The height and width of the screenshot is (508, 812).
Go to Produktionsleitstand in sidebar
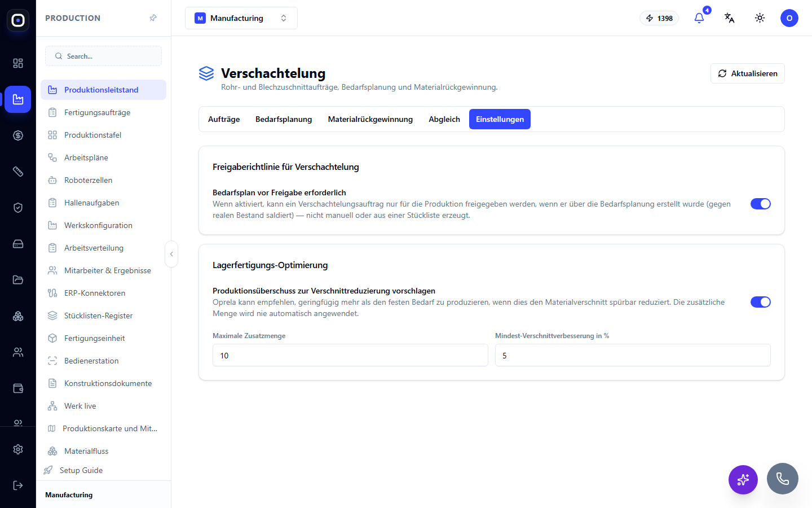[x=103, y=90]
